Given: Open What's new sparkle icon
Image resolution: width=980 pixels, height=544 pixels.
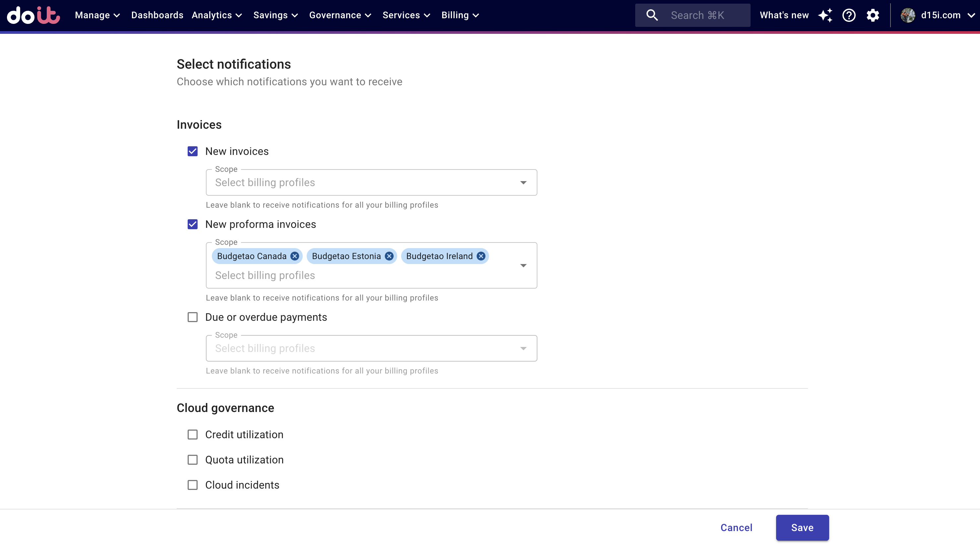Looking at the screenshot, I should pos(825,15).
